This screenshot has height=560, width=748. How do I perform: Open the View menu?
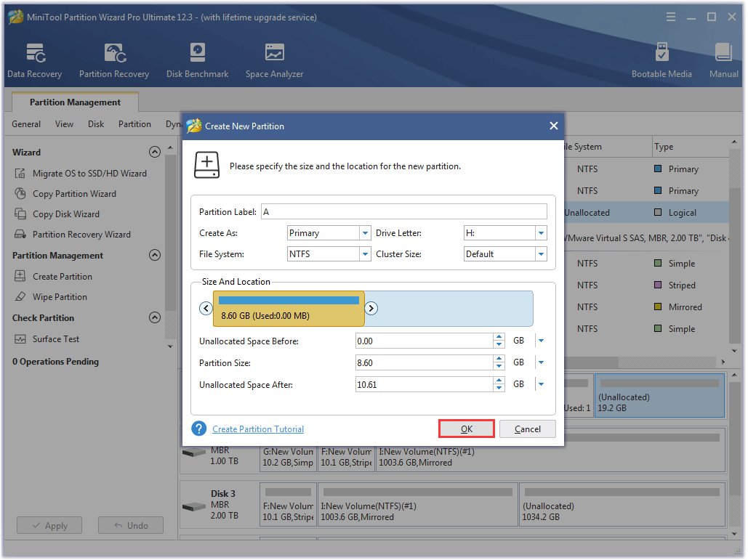[x=65, y=124]
